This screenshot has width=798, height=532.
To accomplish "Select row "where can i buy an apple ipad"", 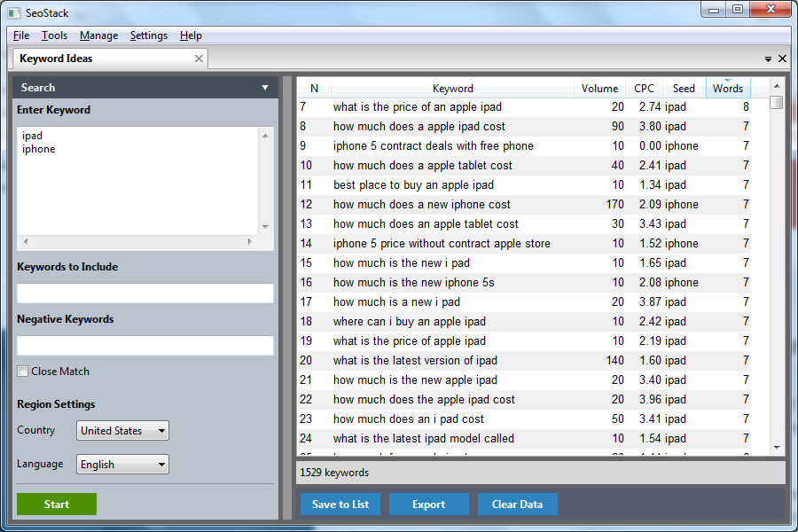I will tap(524, 321).
